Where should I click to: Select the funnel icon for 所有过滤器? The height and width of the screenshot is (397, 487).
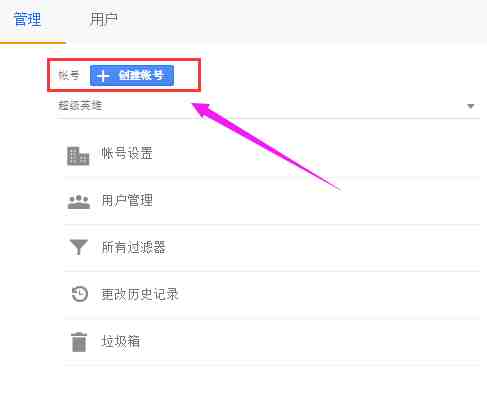click(79, 247)
